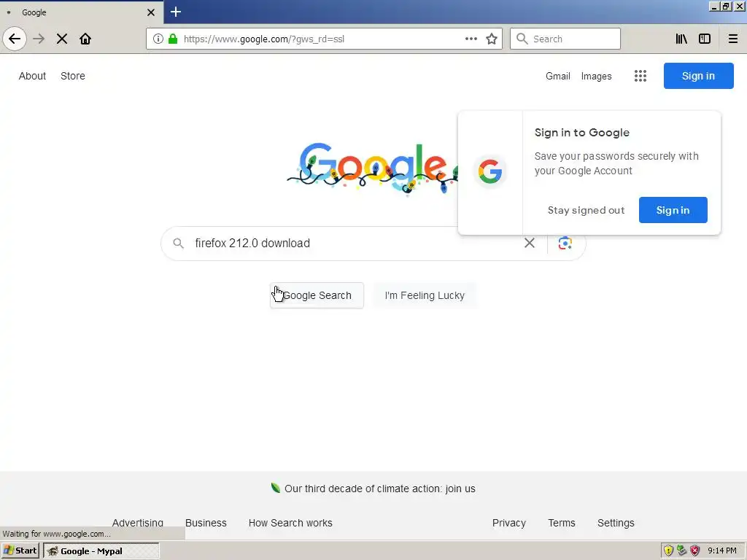This screenshot has height=560, width=747.
Task: Close the Google tab
Action: 151,12
